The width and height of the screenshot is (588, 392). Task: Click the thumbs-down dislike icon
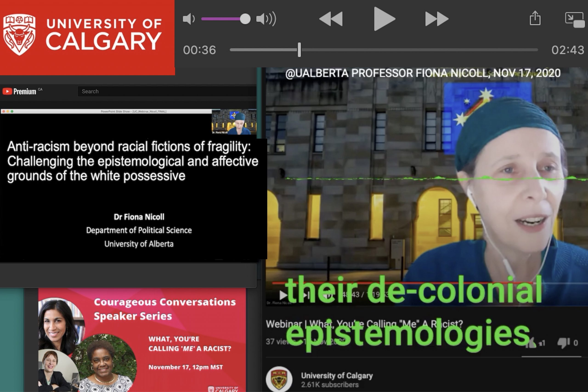(563, 343)
